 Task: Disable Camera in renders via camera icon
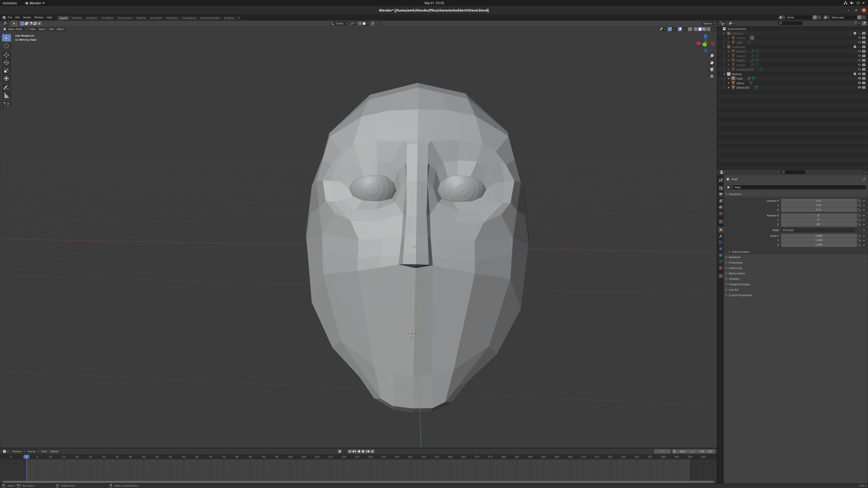pyautogui.click(x=864, y=38)
